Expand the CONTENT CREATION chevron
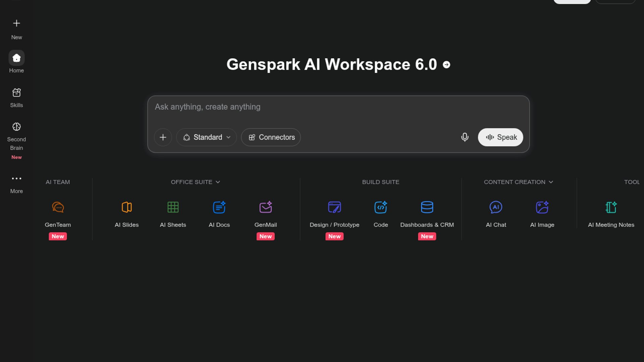 pyautogui.click(x=551, y=182)
